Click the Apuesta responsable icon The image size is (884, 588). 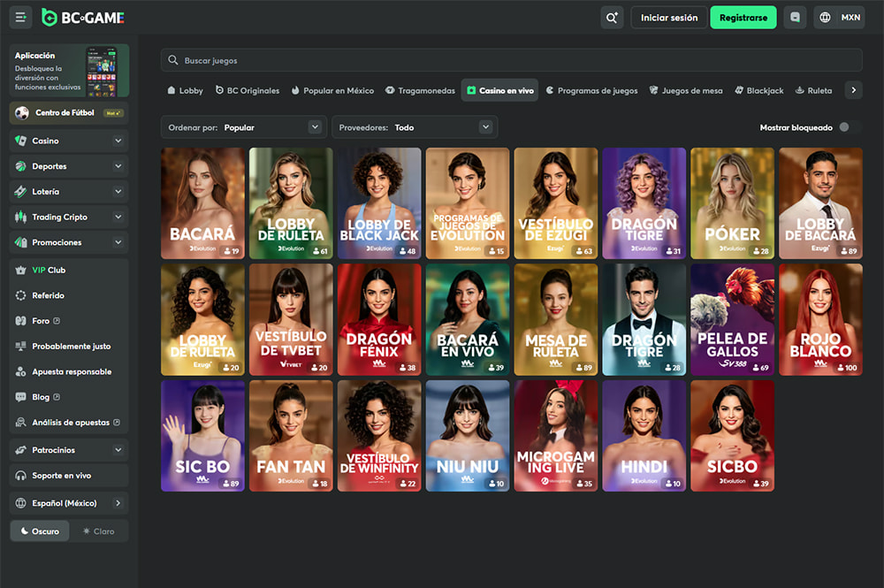(x=21, y=371)
